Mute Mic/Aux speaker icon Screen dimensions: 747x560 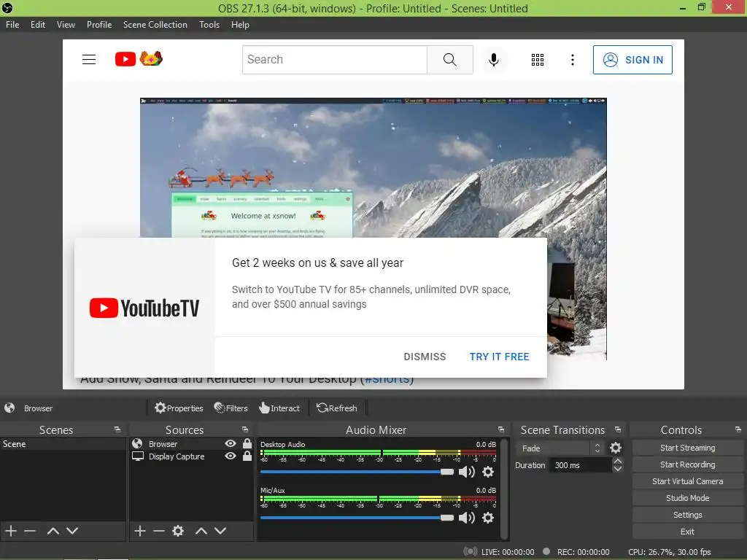point(466,518)
